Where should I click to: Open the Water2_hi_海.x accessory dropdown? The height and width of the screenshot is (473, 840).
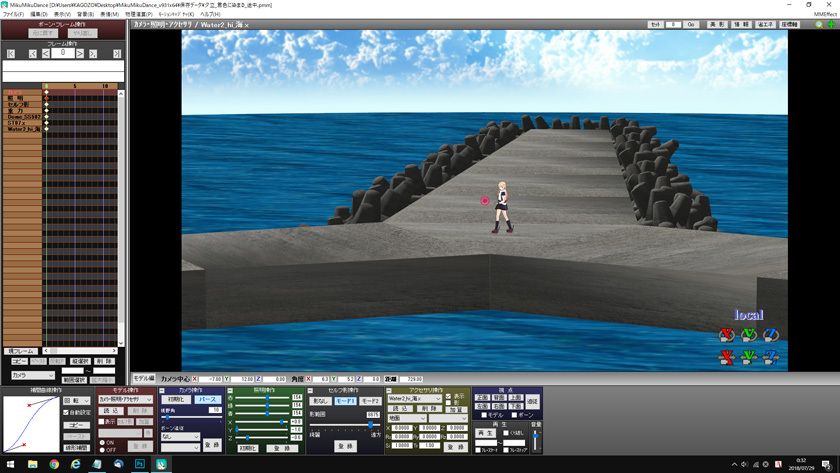(414, 399)
